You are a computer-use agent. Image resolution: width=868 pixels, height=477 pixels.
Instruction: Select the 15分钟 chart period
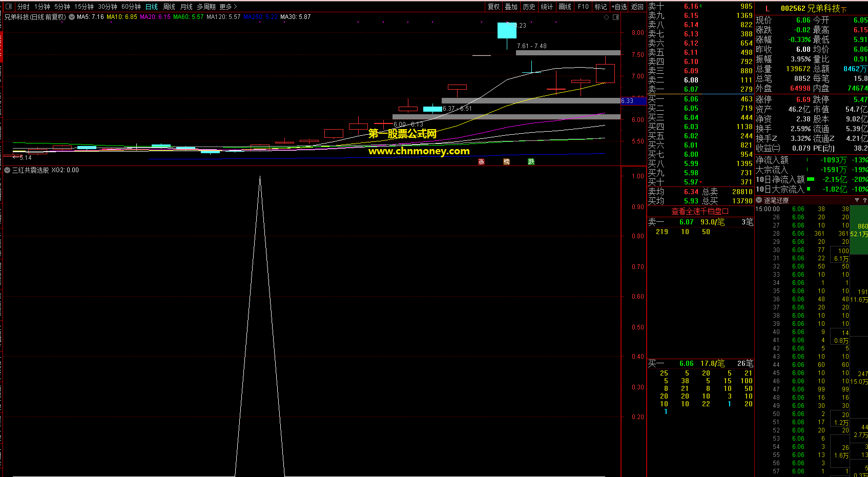(x=84, y=7)
